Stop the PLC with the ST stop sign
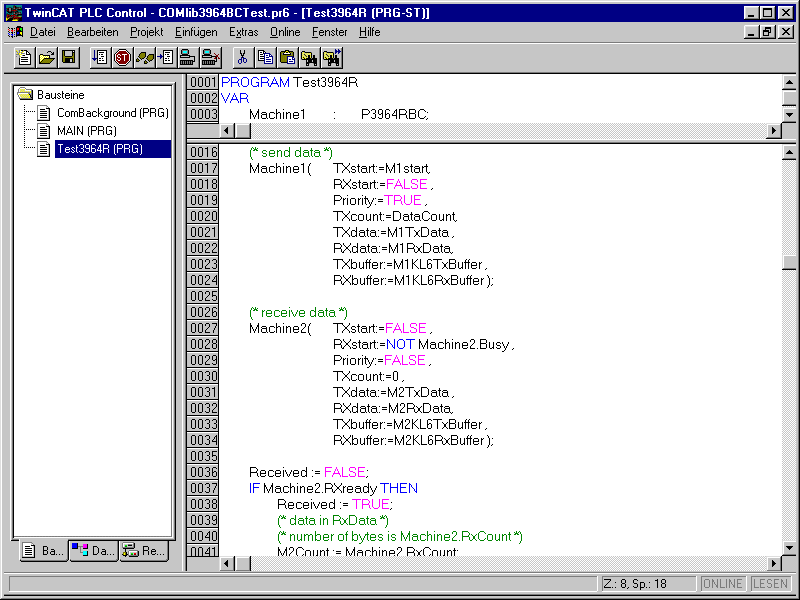This screenshot has height=600, width=800. (122, 58)
